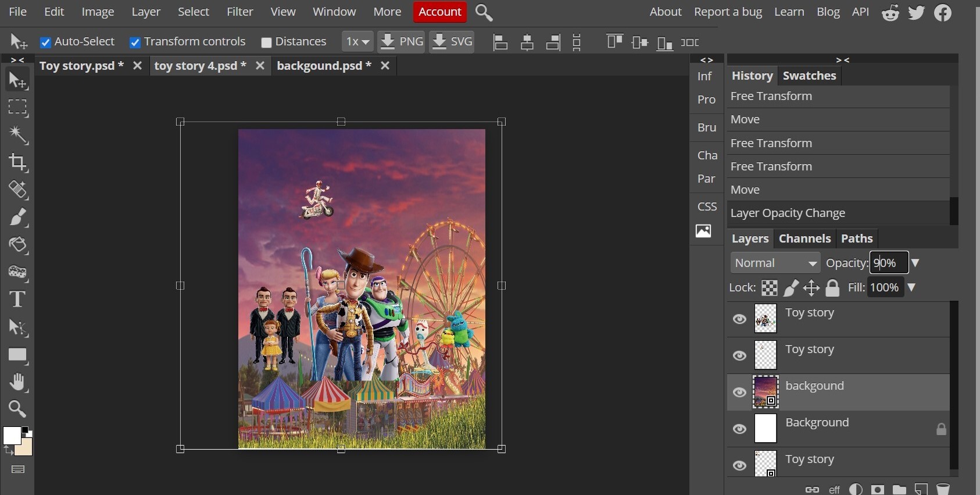Open the Report a bug link

tap(728, 12)
